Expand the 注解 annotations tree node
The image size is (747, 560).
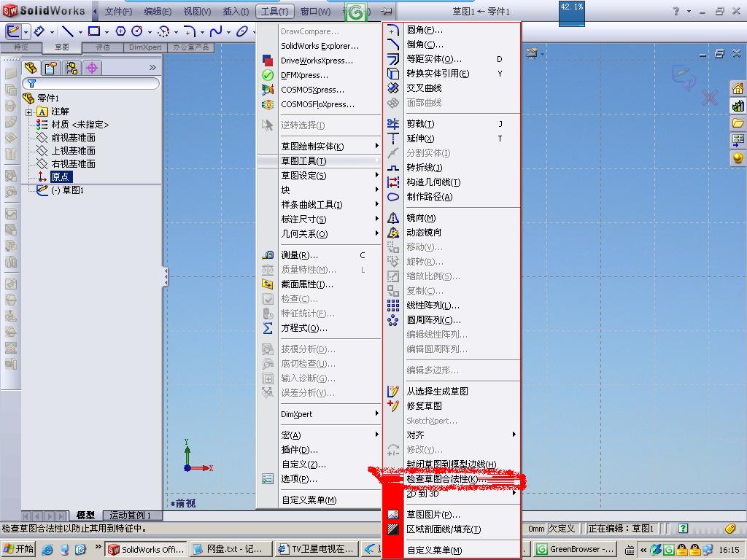28,112
